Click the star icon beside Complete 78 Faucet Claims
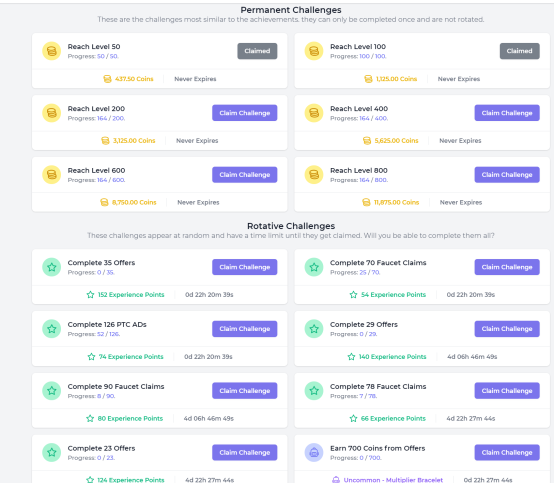 314,391
